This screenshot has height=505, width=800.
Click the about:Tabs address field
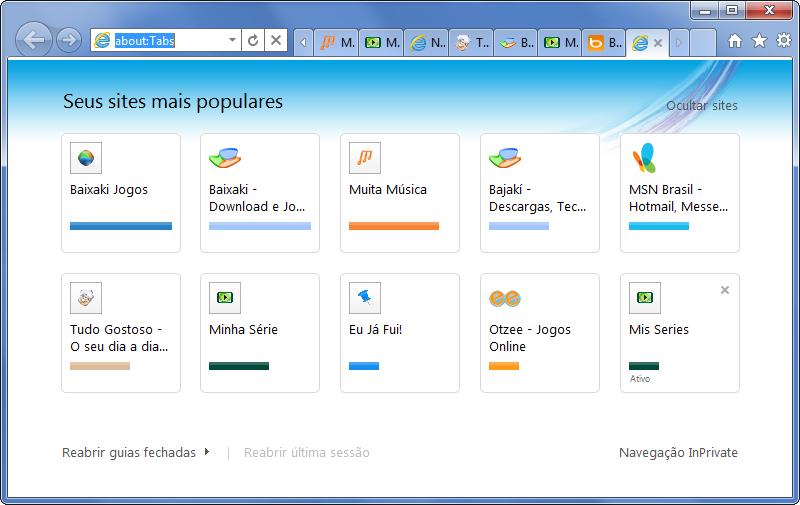(x=168, y=40)
